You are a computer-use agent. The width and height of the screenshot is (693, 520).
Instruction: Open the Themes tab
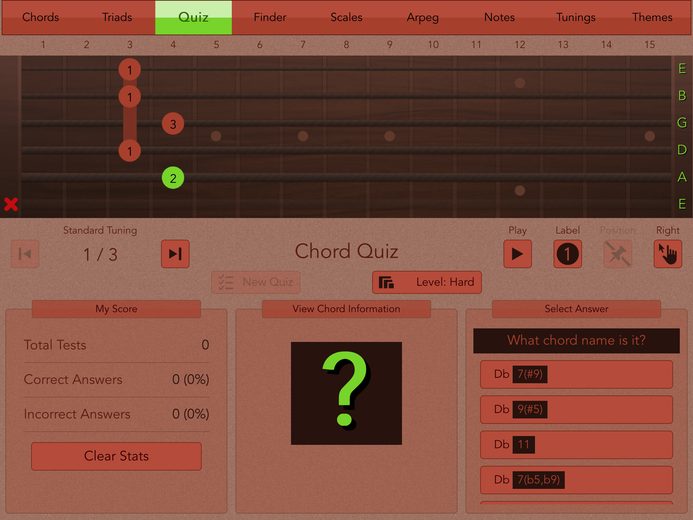(x=652, y=17)
